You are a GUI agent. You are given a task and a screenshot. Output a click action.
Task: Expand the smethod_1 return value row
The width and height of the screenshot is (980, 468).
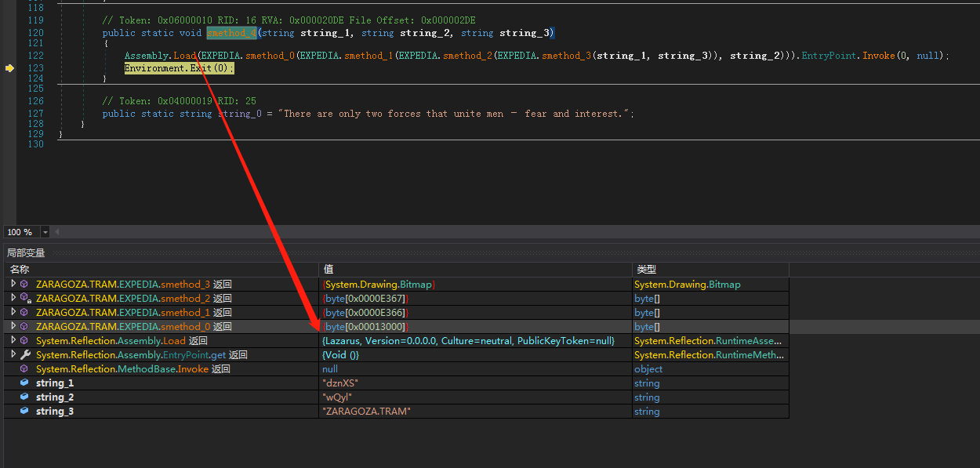click(13, 313)
